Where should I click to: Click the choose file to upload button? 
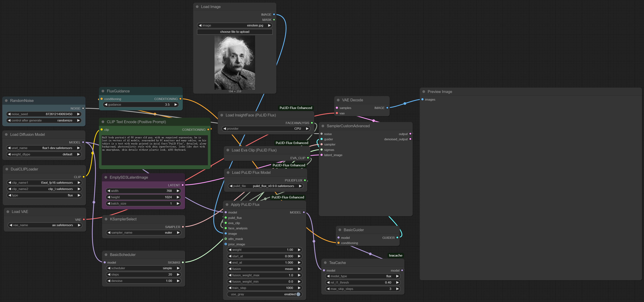[x=235, y=32]
